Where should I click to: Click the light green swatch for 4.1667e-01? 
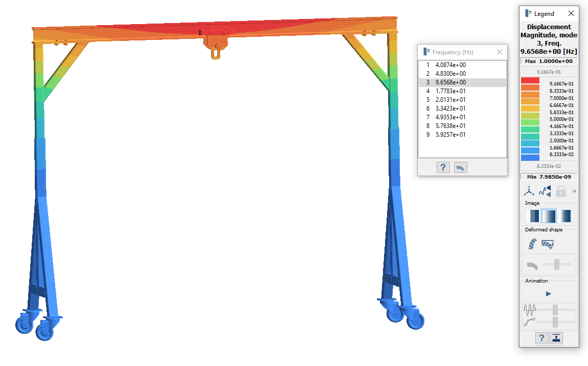(530, 122)
